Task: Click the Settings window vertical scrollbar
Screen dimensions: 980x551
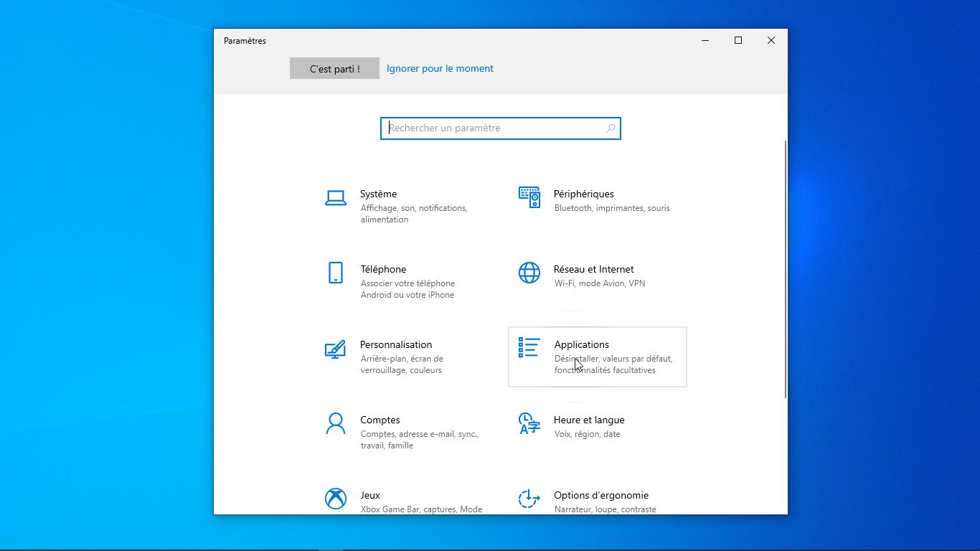Action: pos(786,269)
